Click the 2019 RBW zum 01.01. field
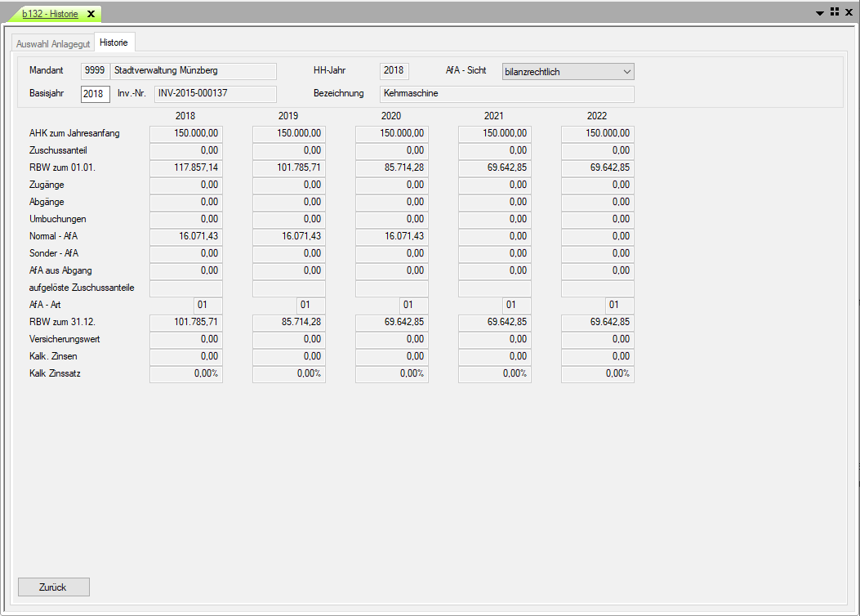The image size is (860, 616). point(289,167)
